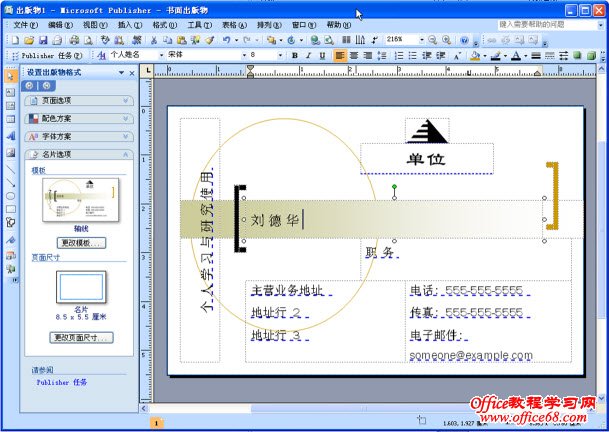609x432 pixels.
Task: Click the Copy icon
Action: coord(167,40)
